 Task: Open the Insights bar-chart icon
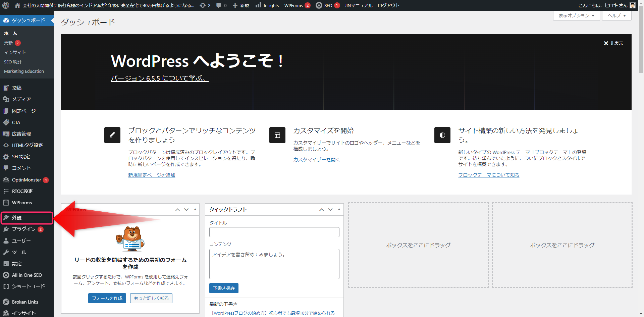258,5
